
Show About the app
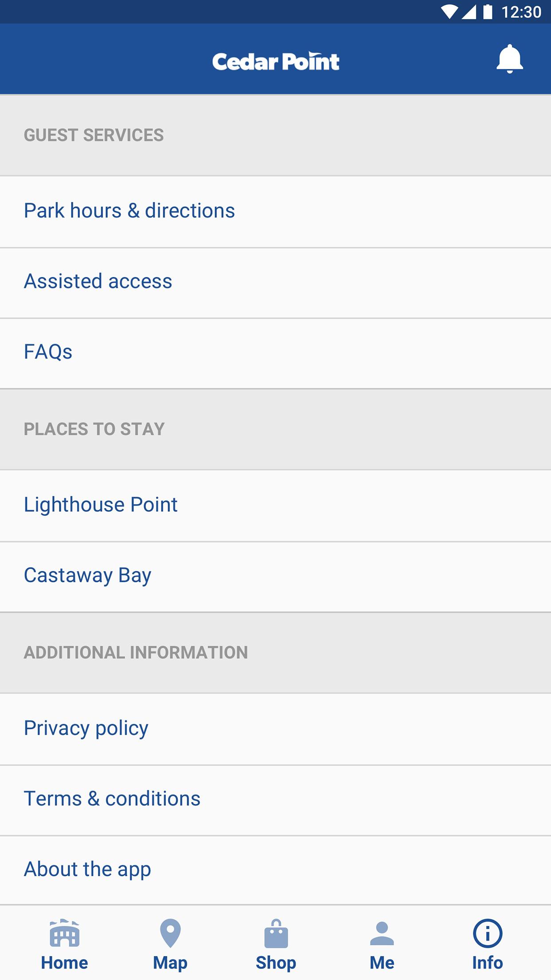[x=275, y=870]
